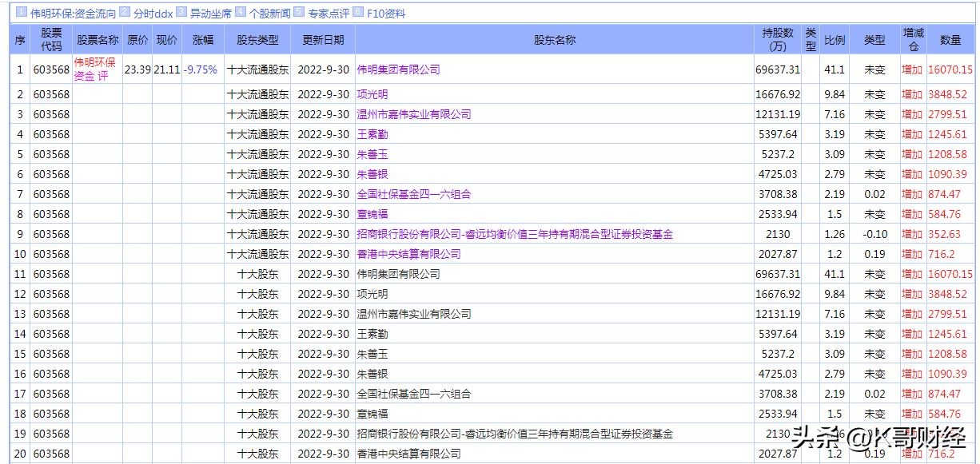Click the number 6 icon before F10资料
The image size is (980, 464).
[357, 12]
